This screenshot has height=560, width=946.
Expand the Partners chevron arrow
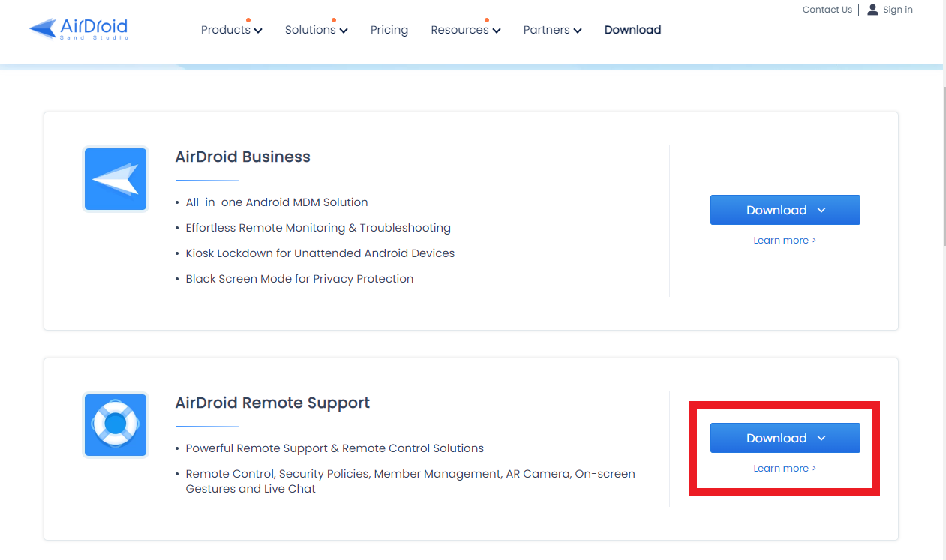pos(578,31)
